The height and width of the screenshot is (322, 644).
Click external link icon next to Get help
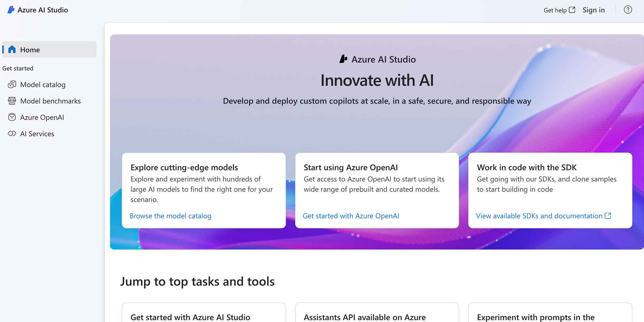572,10
